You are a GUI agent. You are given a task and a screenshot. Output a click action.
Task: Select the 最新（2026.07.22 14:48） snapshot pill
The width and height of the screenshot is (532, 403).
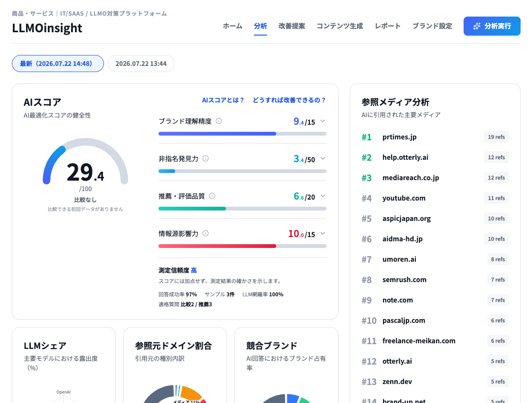tap(58, 64)
